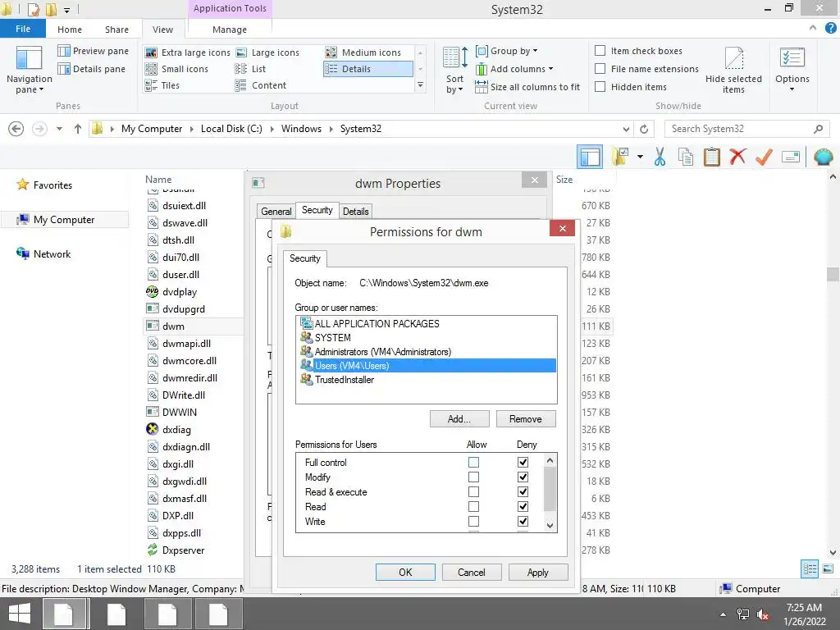The width and height of the screenshot is (840, 630).
Task: Click the muted volume tray icon
Action: (x=763, y=614)
